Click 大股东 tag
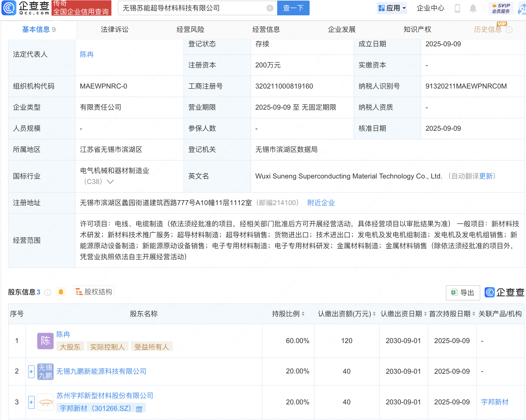The height and width of the screenshot is (420, 526). (70, 347)
